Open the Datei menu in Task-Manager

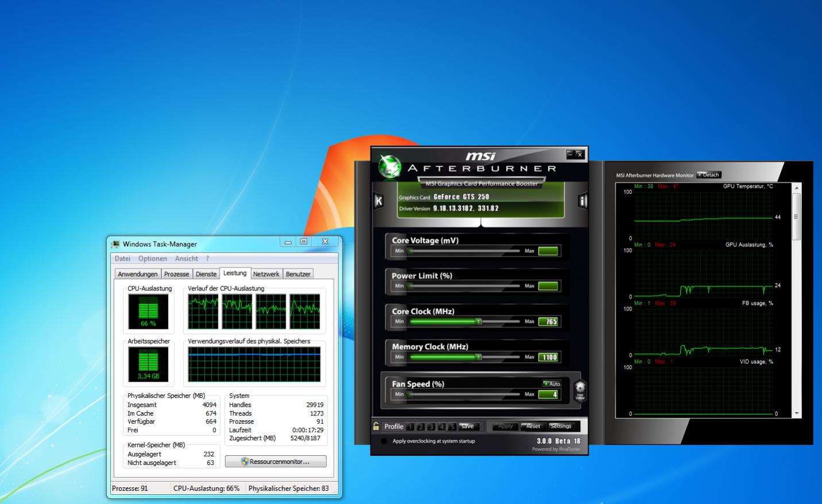coord(122,258)
